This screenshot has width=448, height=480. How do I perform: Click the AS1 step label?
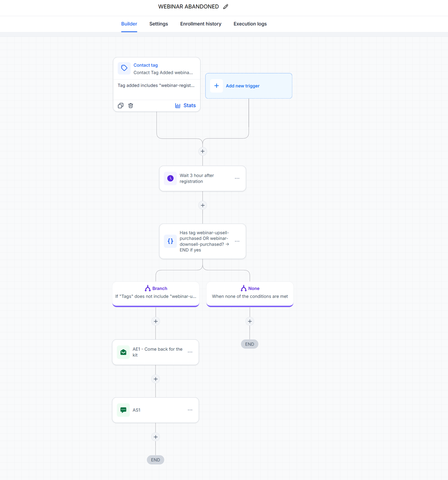[137, 410]
